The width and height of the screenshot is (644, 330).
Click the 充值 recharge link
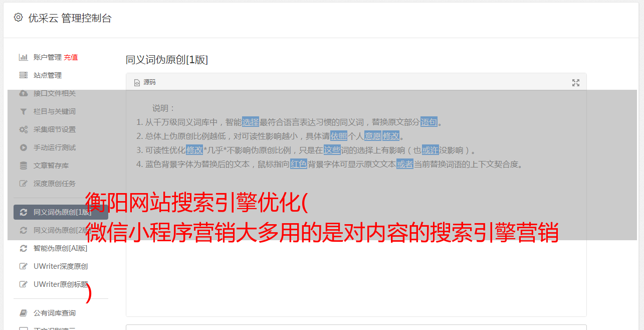tap(71, 57)
